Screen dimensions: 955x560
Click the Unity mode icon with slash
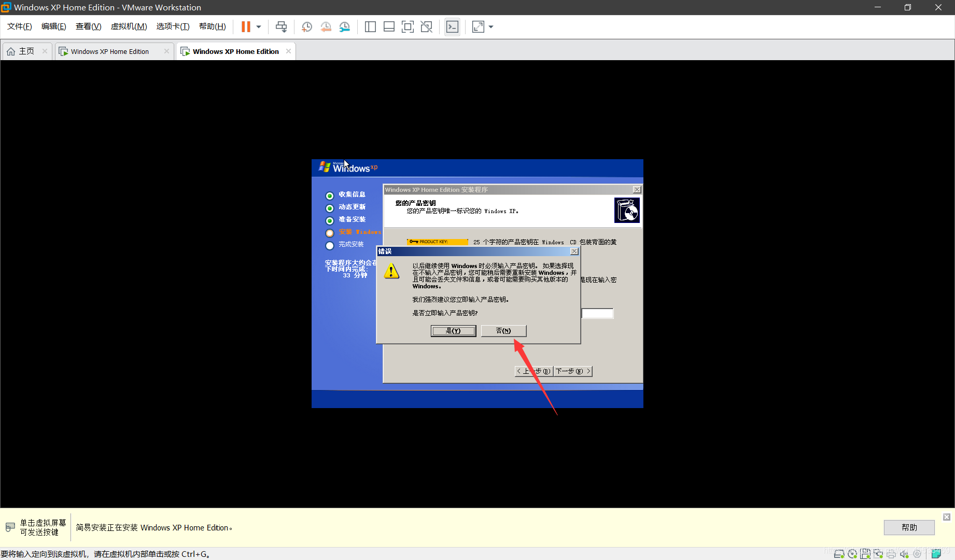click(x=426, y=26)
